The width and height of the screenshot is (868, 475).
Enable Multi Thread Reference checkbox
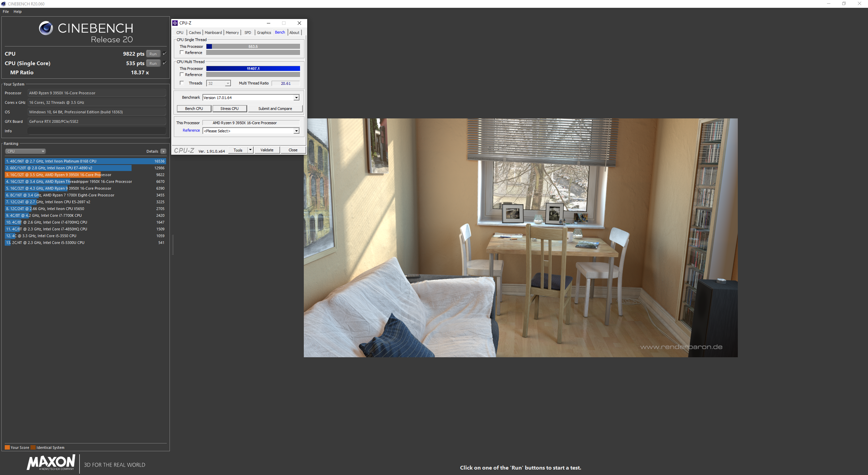tap(182, 75)
